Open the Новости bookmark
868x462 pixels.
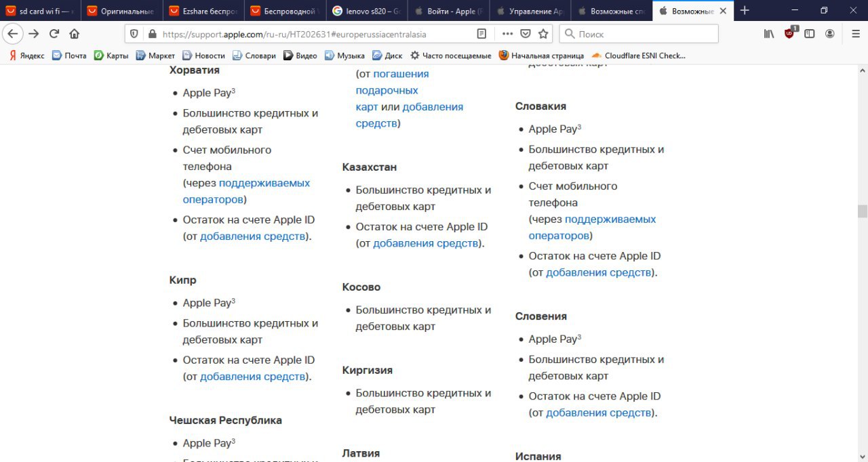[x=203, y=56]
